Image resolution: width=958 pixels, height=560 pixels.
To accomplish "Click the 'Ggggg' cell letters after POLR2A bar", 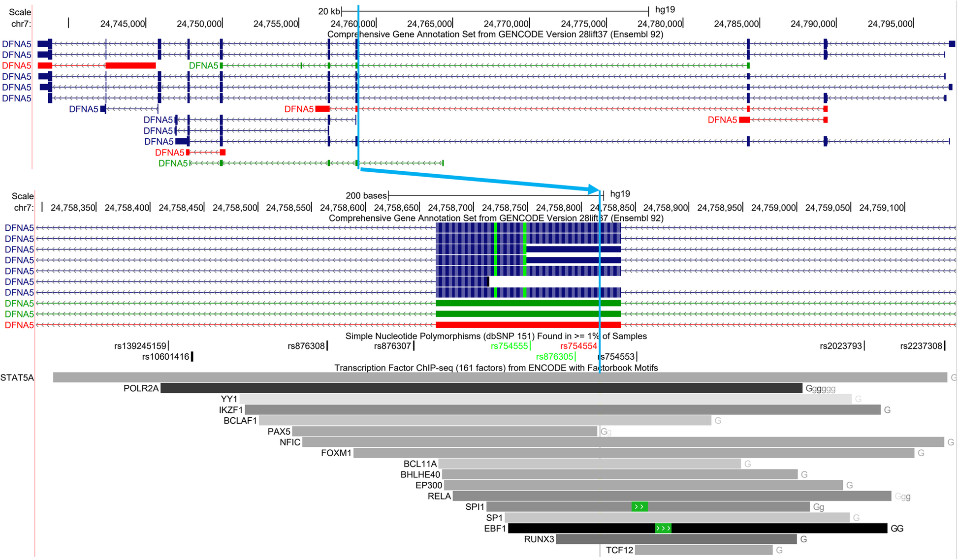I will 821,389.
